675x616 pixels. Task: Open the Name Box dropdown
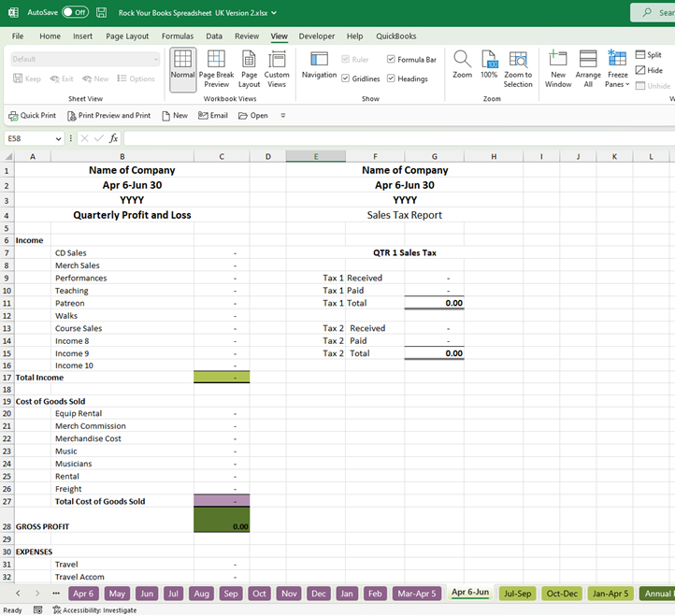point(58,138)
